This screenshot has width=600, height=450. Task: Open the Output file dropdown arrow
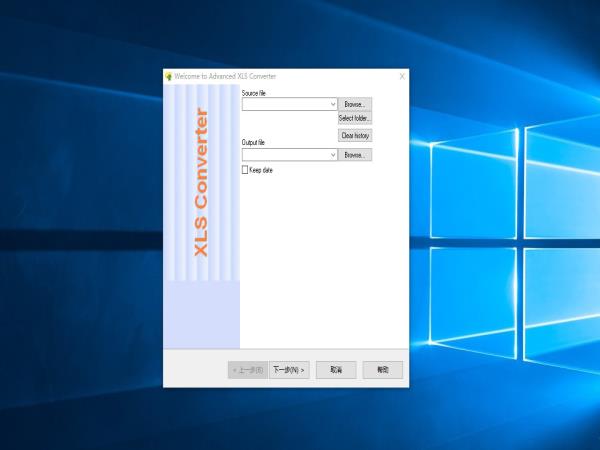pos(333,155)
